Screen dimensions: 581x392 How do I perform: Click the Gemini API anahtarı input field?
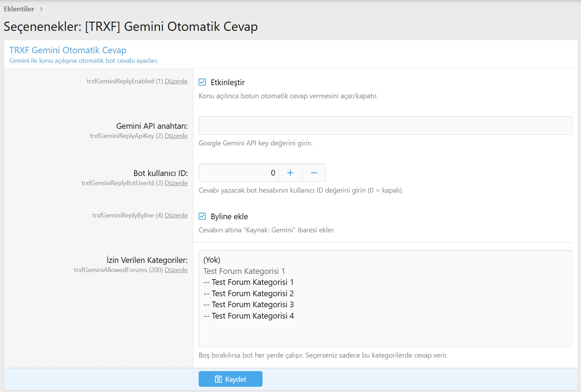(385, 126)
